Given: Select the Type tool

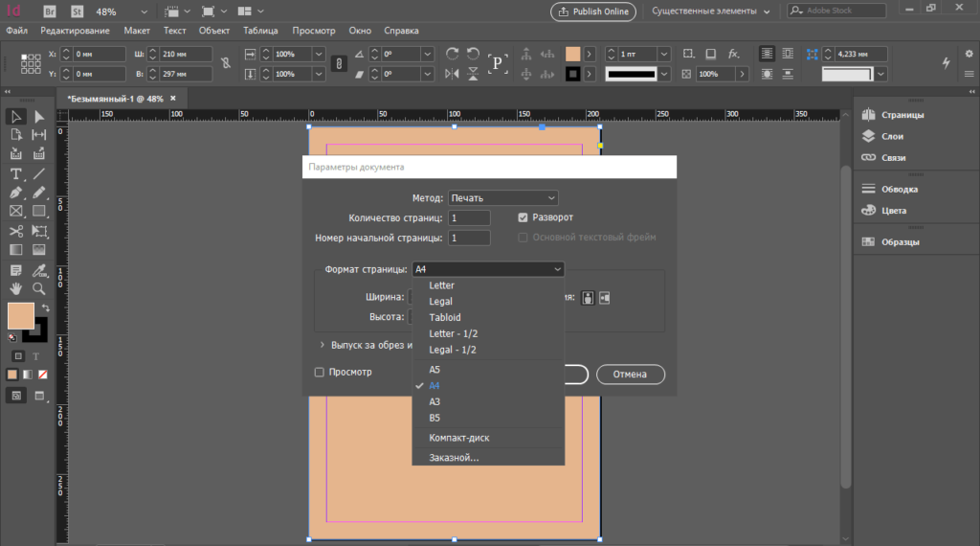Looking at the screenshot, I should point(16,173).
